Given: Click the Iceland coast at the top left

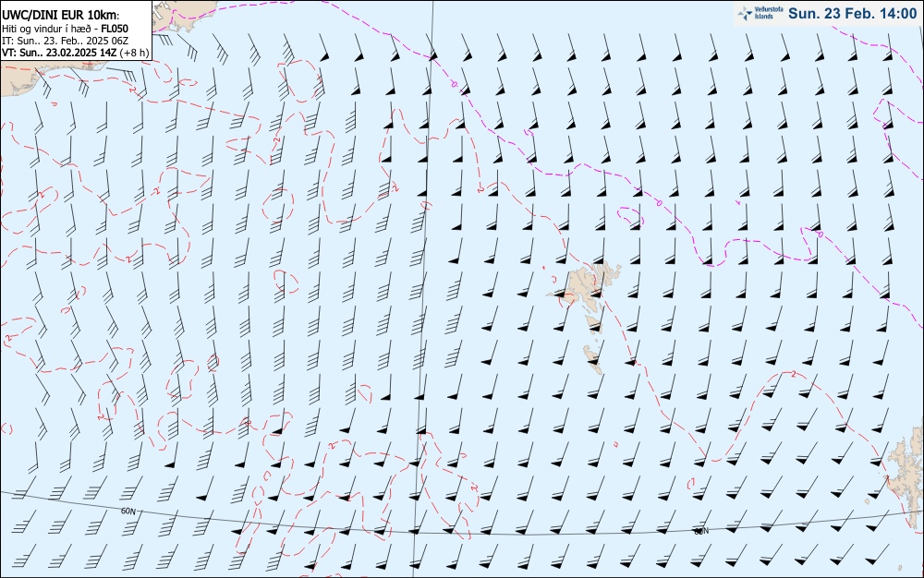Looking at the screenshot, I should (x=184, y=15).
